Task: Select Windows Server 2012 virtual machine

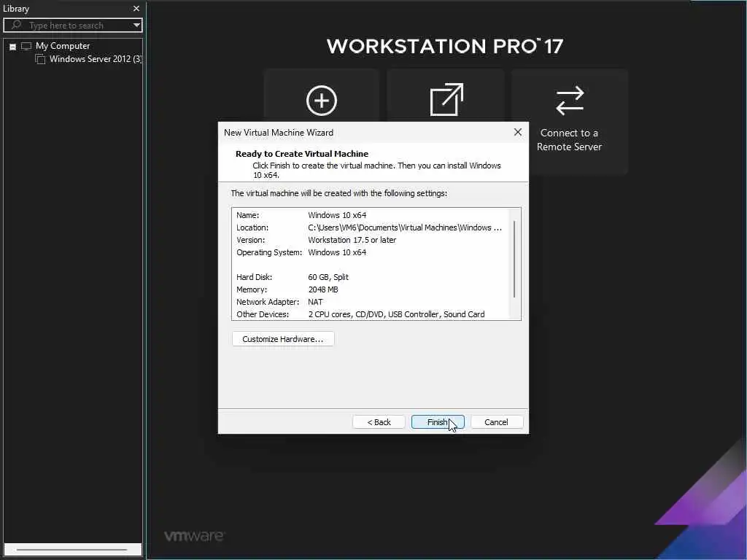Action: click(96, 59)
